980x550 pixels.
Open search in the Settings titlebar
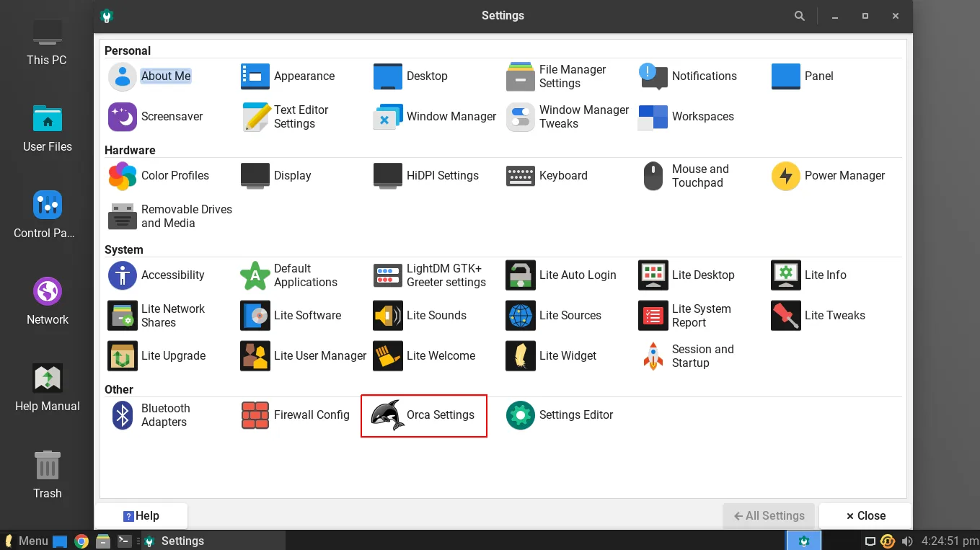800,15
